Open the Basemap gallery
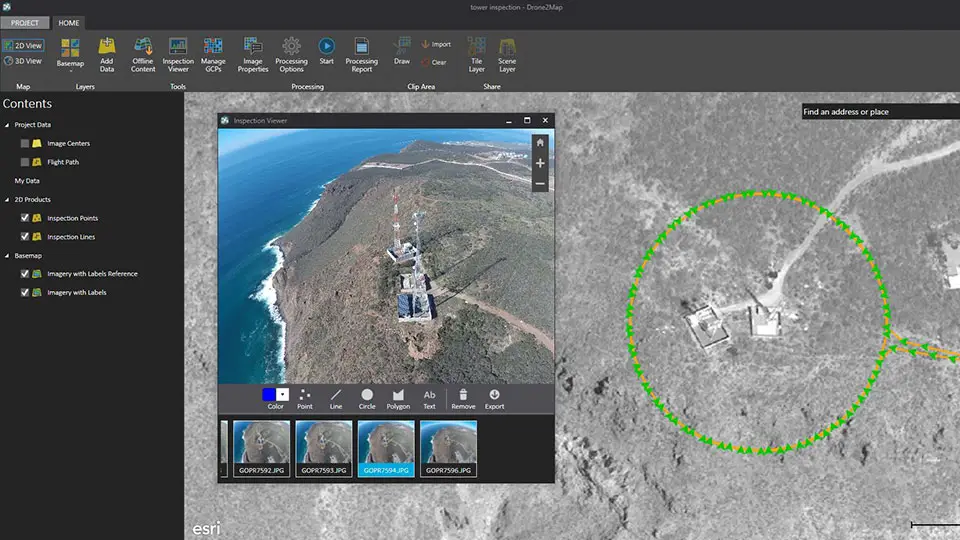The image size is (960, 540). point(70,54)
